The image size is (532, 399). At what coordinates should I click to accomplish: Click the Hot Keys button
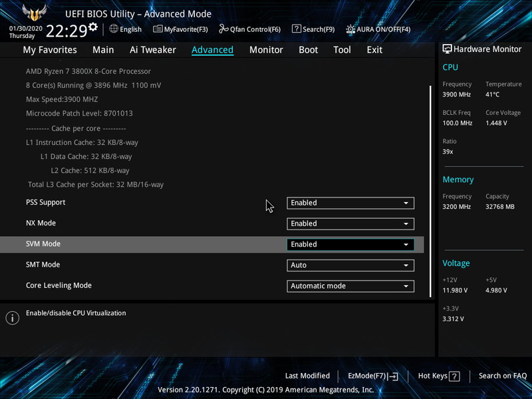(x=439, y=376)
